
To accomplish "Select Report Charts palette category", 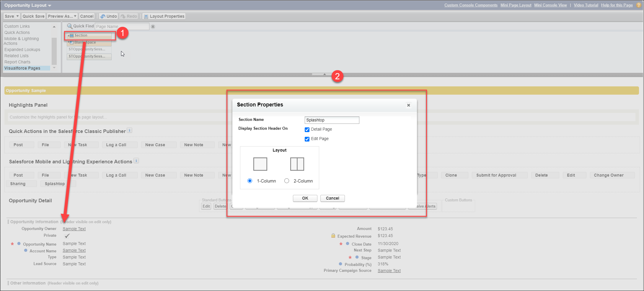I will tap(17, 62).
